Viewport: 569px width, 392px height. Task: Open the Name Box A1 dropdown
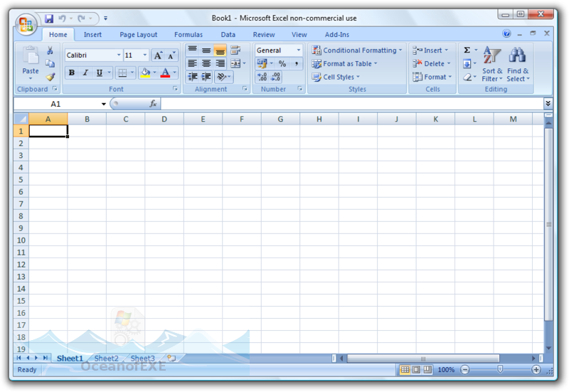[x=103, y=104]
